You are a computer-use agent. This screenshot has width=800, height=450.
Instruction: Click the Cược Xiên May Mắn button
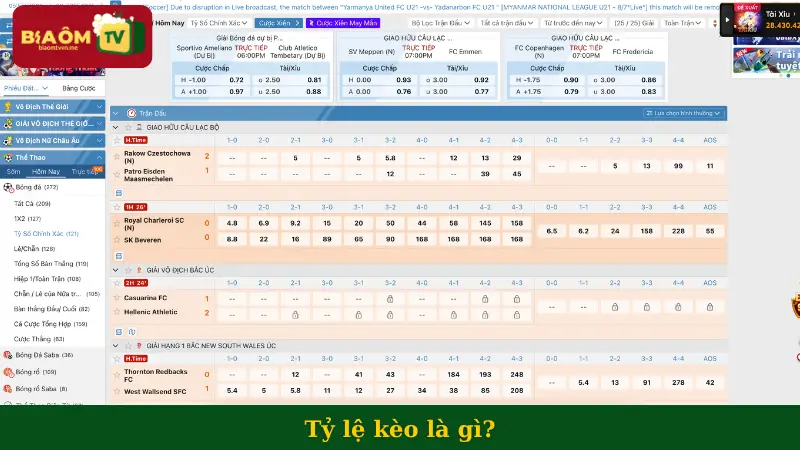(344, 22)
